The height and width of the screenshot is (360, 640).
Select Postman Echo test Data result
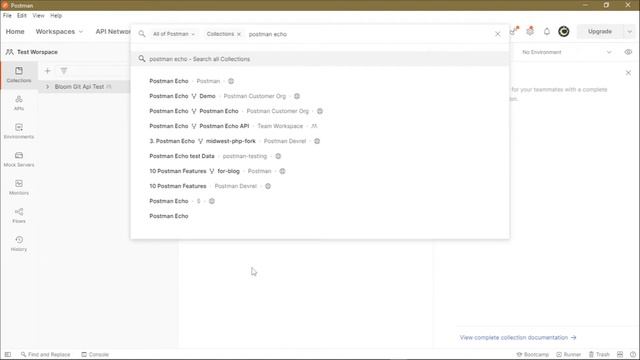click(320, 156)
